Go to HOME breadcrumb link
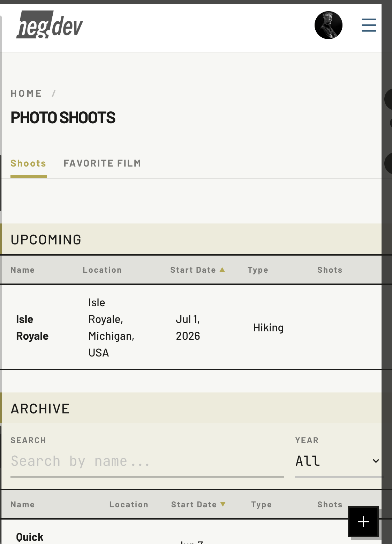 pyautogui.click(x=26, y=94)
